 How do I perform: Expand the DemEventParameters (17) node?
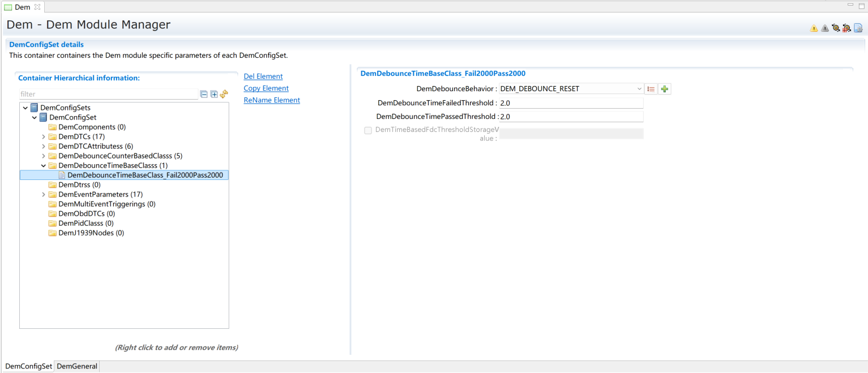point(44,195)
